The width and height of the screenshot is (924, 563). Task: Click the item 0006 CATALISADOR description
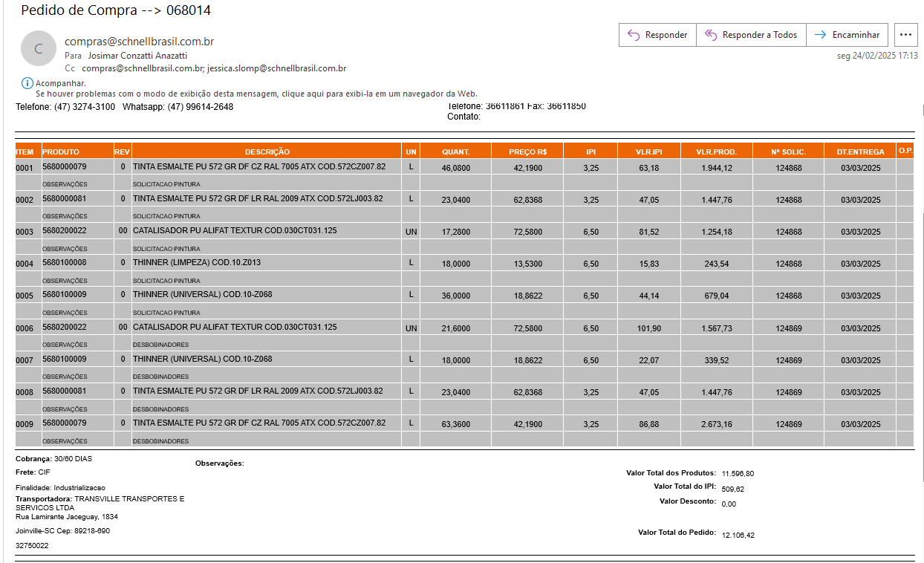(x=235, y=327)
